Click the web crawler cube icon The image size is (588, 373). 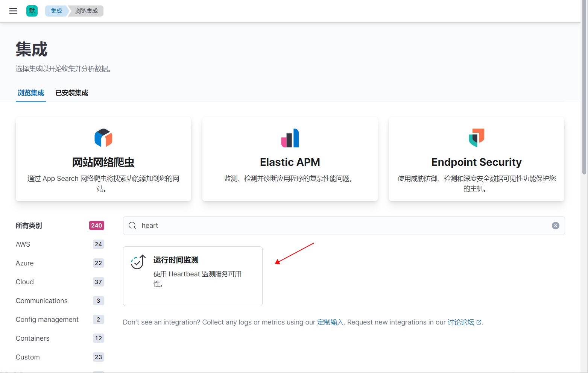pyautogui.click(x=103, y=138)
